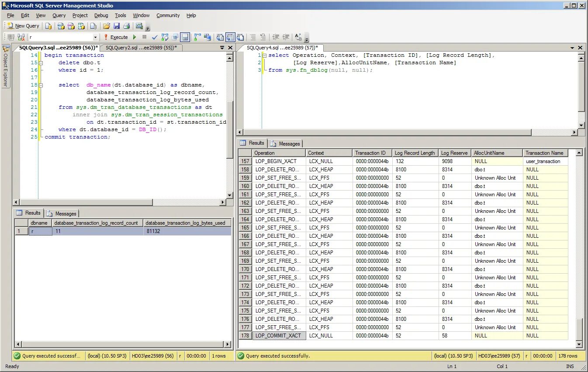
Task: Close the SQLQuery3 tab group
Action: click(230, 48)
